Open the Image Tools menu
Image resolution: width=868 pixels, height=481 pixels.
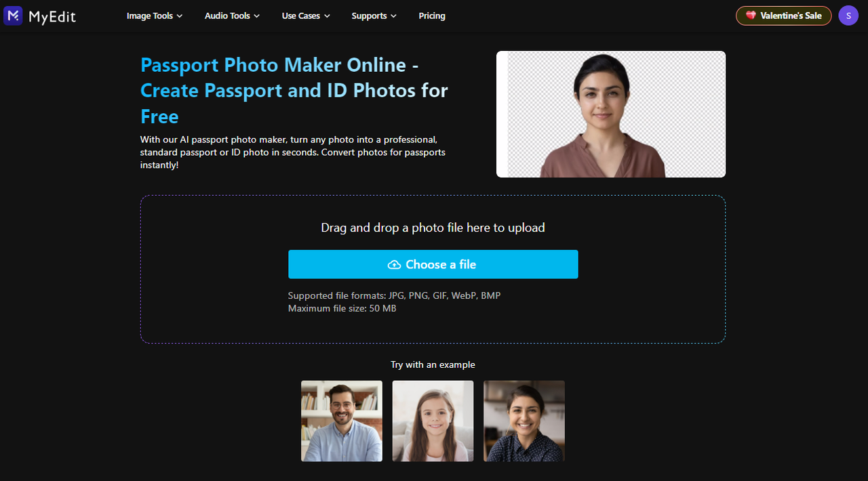pyautogui.click(x=155, y=16)
